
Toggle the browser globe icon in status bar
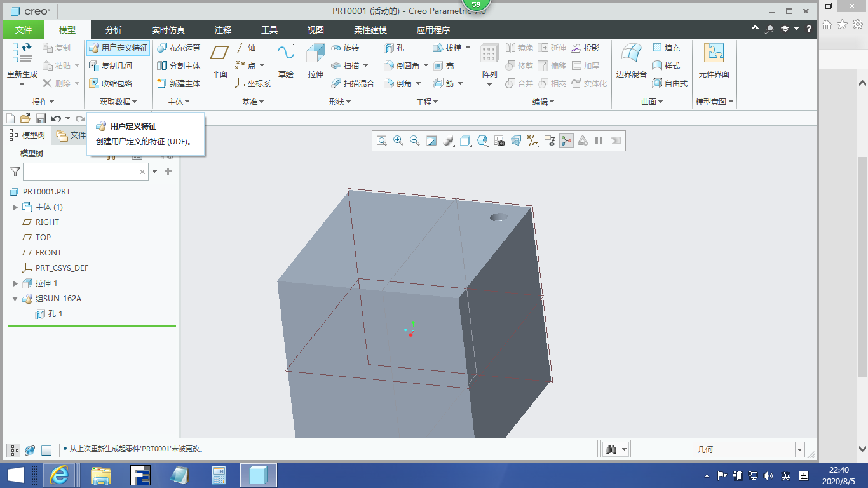30,450
